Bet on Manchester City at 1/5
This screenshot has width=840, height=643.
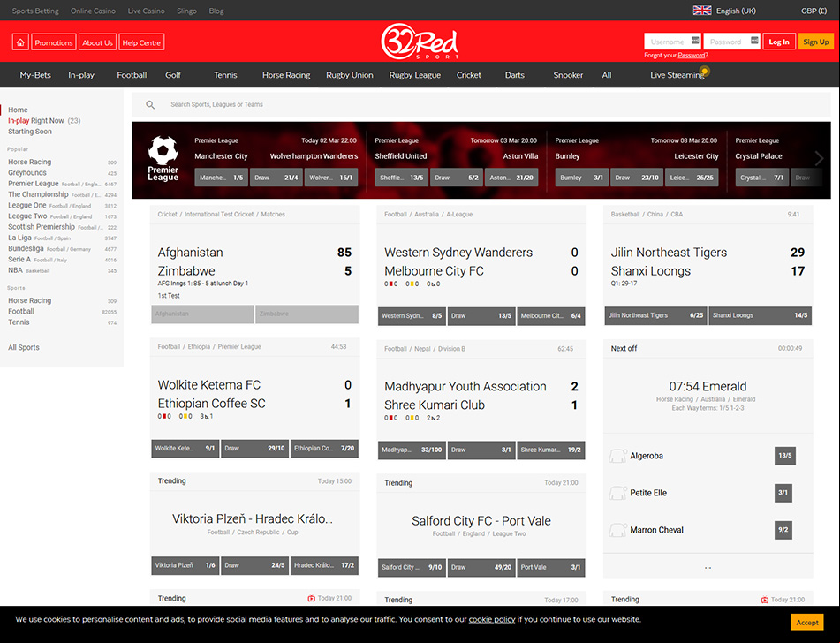point(221,178)
